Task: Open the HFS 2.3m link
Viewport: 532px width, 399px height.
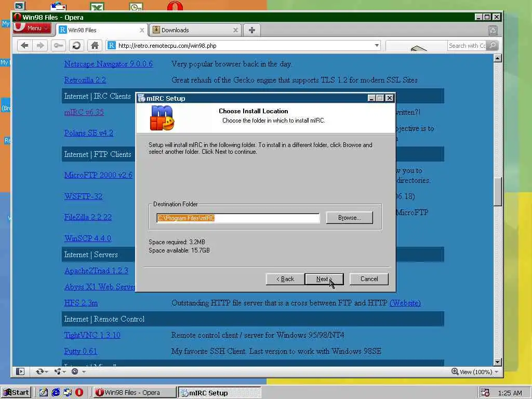Action: click(x=81, y=303)
